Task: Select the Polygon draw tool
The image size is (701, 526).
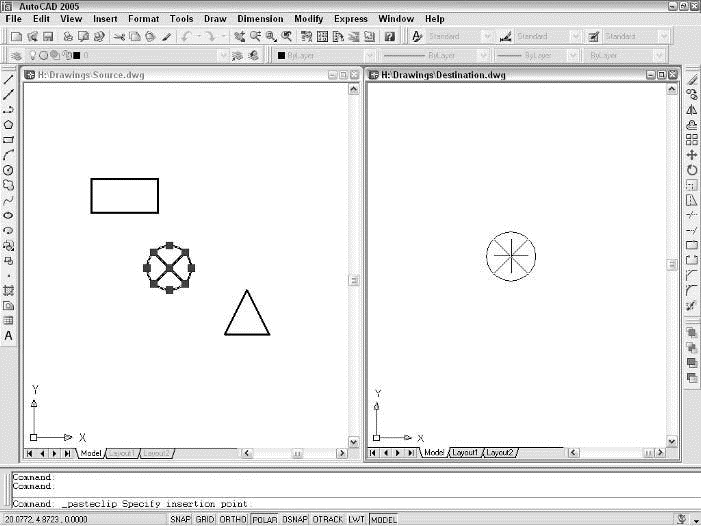Action: pos(9,125)
